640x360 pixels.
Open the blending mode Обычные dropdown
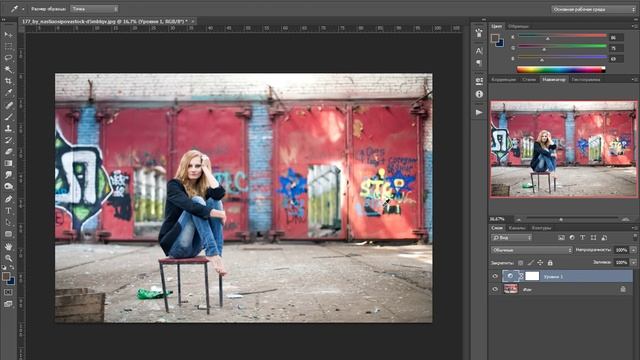[531, 250]
